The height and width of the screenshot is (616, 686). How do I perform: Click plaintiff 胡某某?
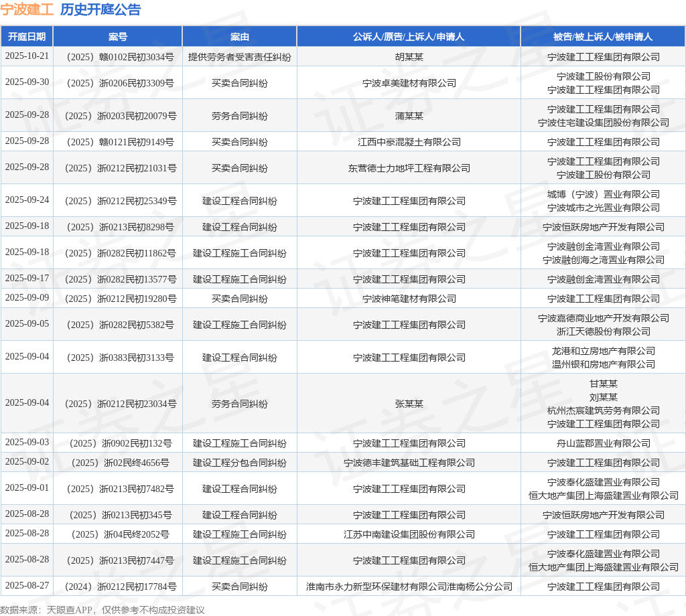(409, 57)
